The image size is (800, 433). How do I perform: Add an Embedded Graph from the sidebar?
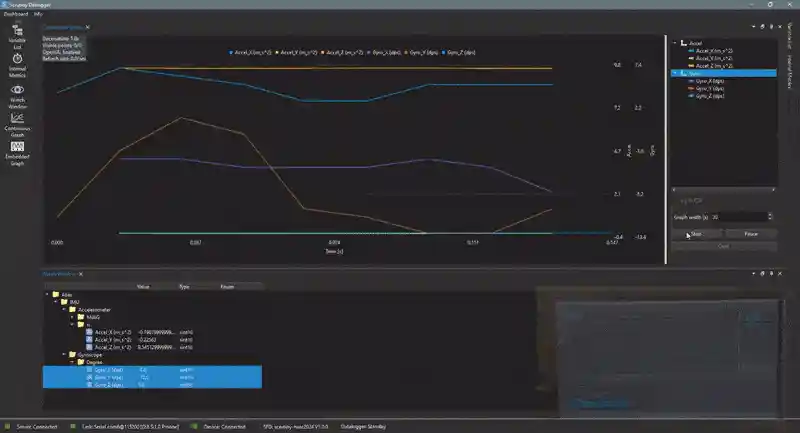(x=17, y=154)
